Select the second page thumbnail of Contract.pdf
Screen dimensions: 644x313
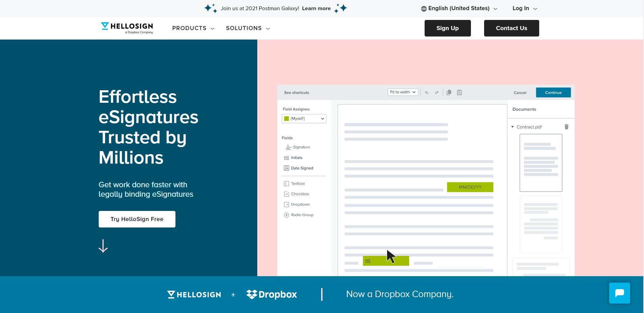tap(541, 225)
